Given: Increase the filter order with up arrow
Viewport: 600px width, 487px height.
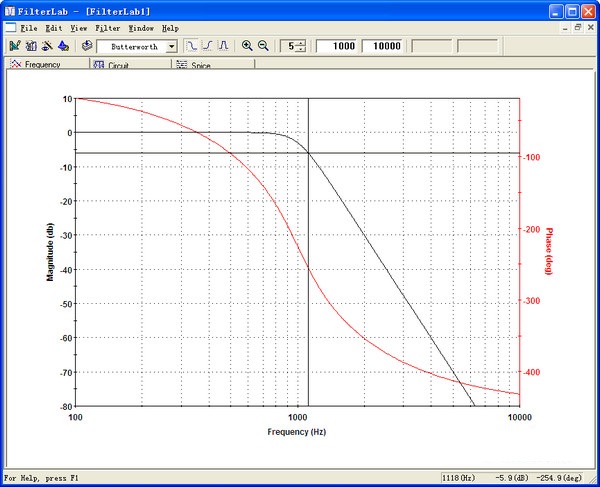Looking at the screenshot, I should click(x=301, y=43).
